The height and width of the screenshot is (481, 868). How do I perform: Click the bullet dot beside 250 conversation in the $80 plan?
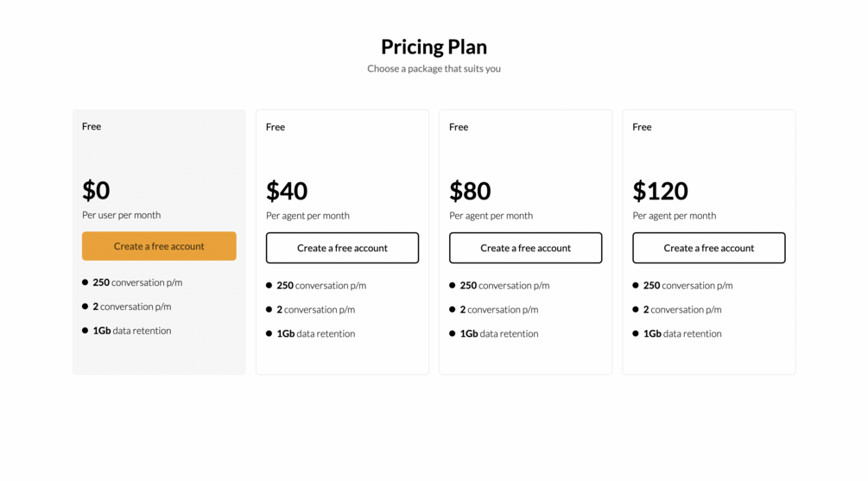click(x=453, y=285)
